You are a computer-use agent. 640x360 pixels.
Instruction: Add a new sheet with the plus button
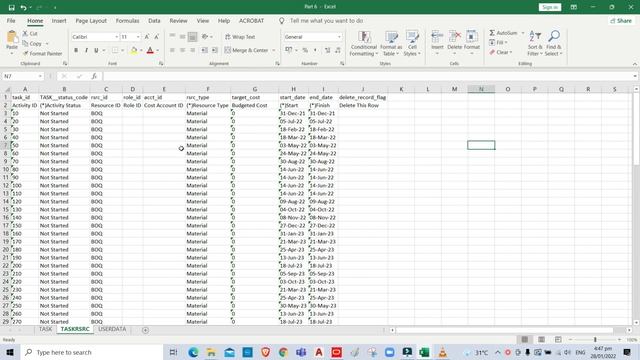(145, 330)
